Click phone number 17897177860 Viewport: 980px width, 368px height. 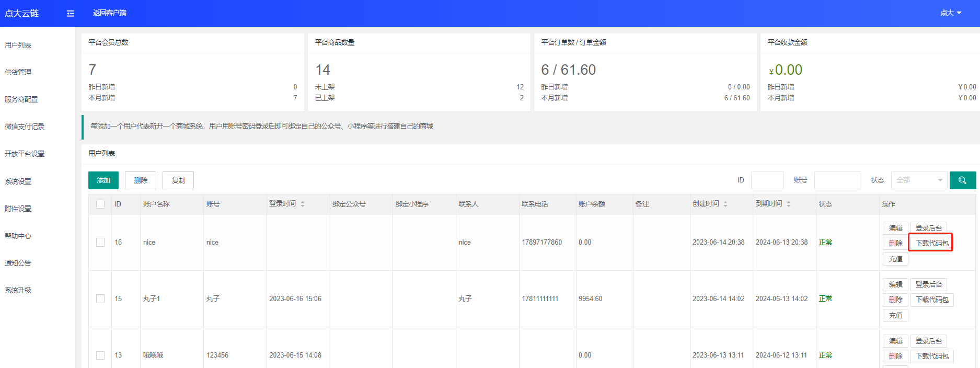pyautogui.click(x=542, y=242)
